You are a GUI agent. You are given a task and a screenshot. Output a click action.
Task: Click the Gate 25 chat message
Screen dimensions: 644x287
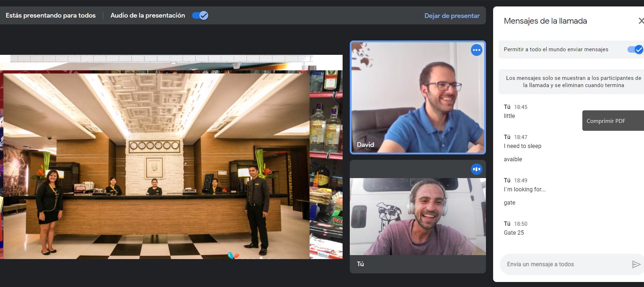514,233
